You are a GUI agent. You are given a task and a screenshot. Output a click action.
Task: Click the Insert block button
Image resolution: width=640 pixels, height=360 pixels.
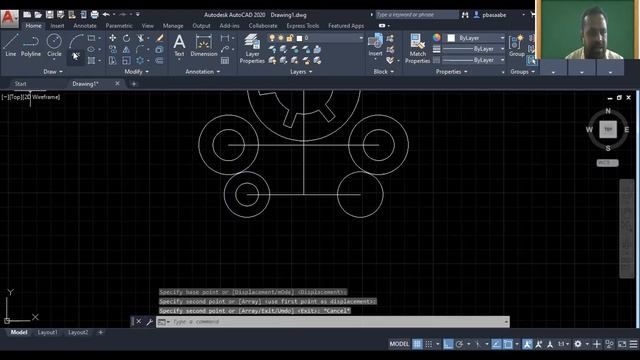tap(375, 45)
